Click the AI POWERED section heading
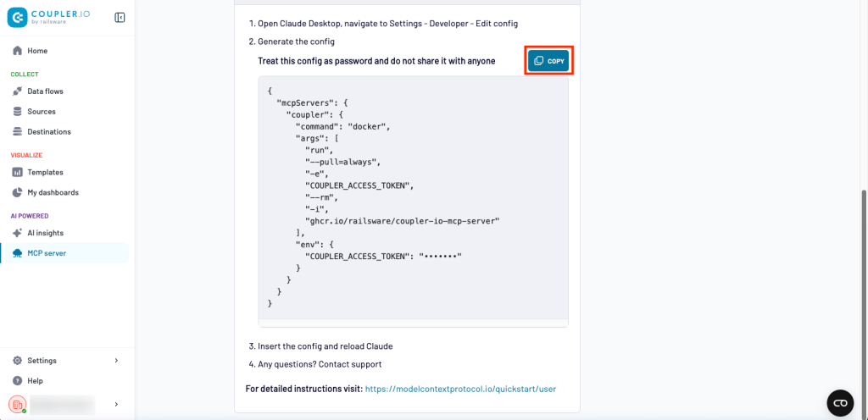 (x=30, y=216)
